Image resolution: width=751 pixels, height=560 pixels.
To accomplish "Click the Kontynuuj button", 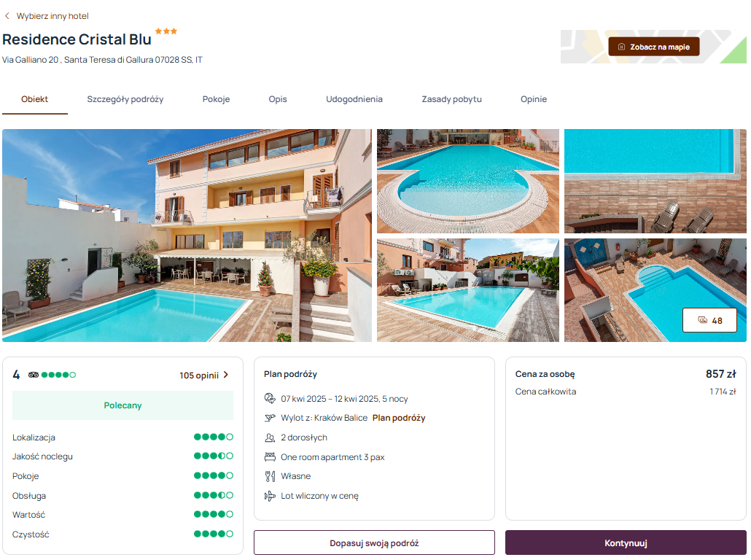I will (626, 542).
